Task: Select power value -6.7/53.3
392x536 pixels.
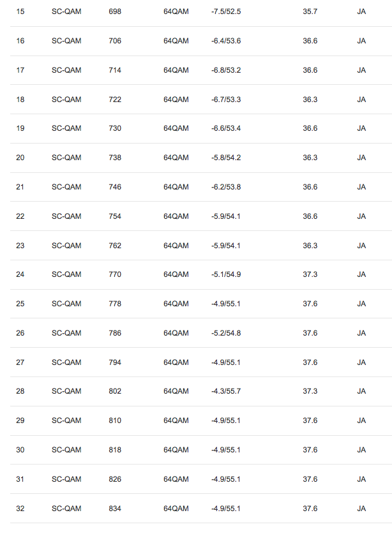Action: point(225,100)
